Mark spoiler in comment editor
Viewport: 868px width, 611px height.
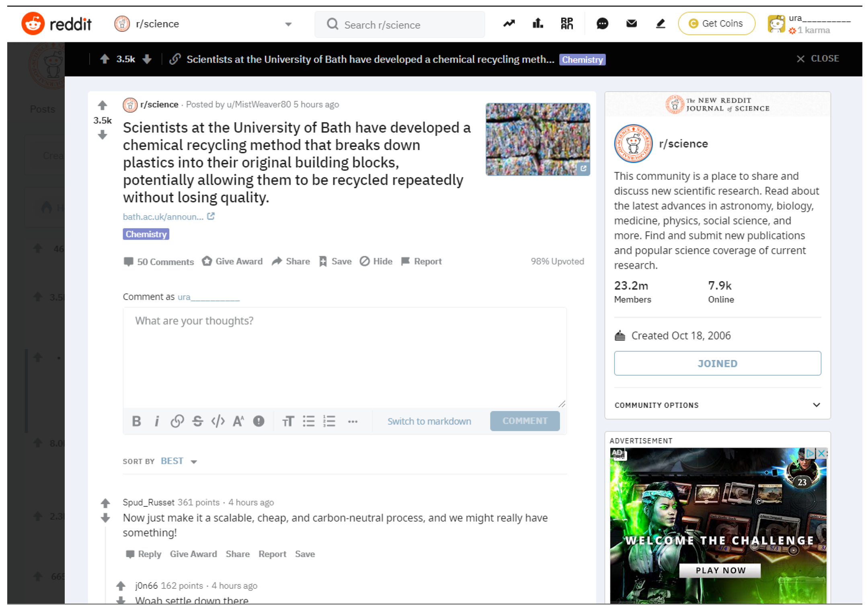point(259,421)
